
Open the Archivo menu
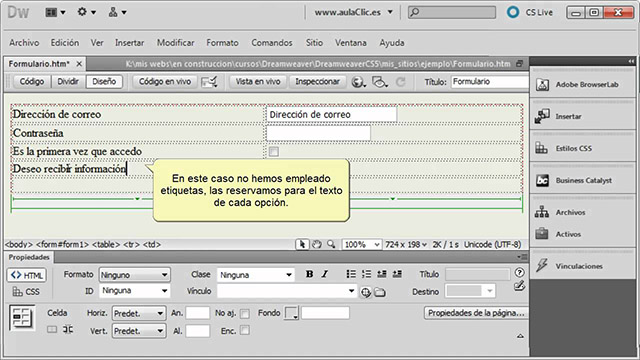click(24, 43)
